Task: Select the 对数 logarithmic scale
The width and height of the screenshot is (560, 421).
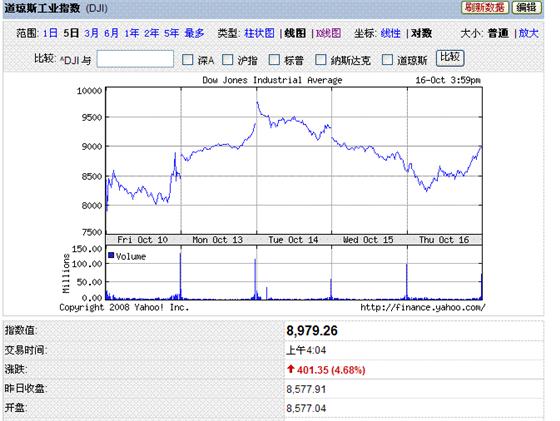Action: pos(421,33)
